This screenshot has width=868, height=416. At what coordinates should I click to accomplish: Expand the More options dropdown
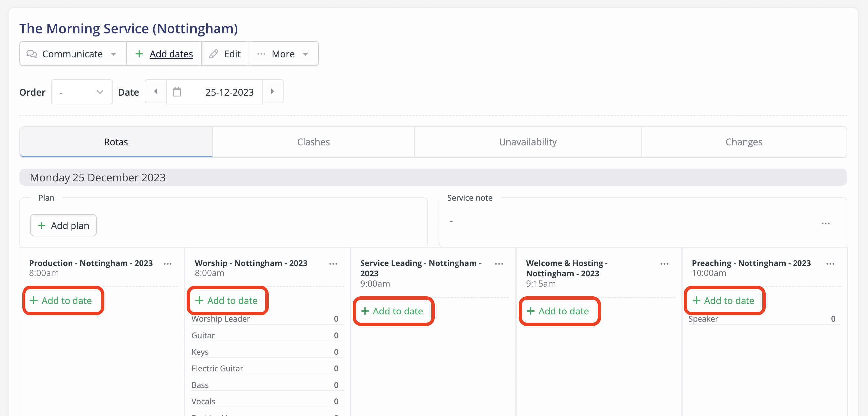(x=305, y=54)
